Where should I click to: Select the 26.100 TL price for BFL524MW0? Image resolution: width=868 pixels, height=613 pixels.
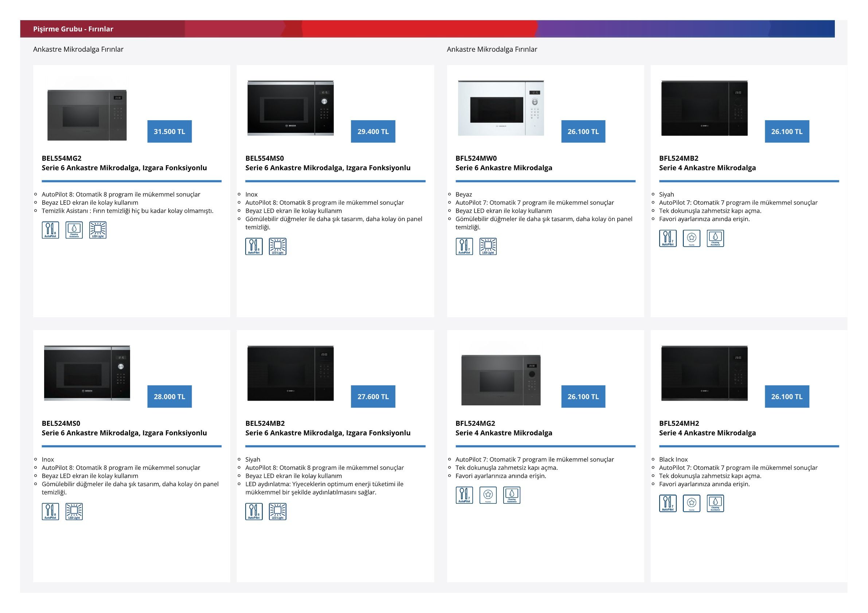pyautogui.click(x=583, y=131)
